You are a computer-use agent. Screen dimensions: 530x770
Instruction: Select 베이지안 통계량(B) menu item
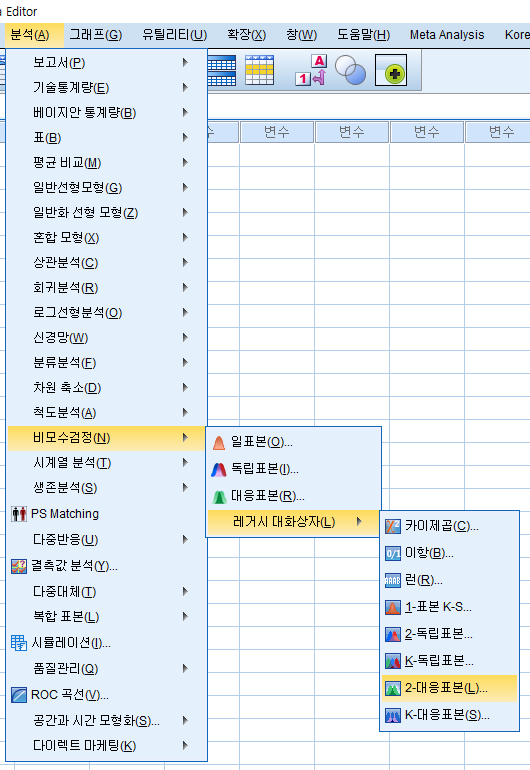[x=107, y=112]
